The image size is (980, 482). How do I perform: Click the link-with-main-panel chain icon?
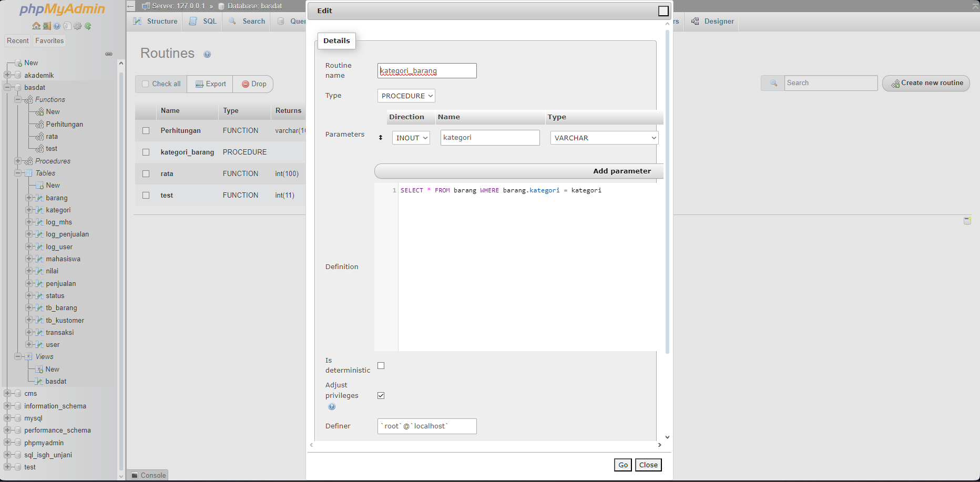point(109,54)
